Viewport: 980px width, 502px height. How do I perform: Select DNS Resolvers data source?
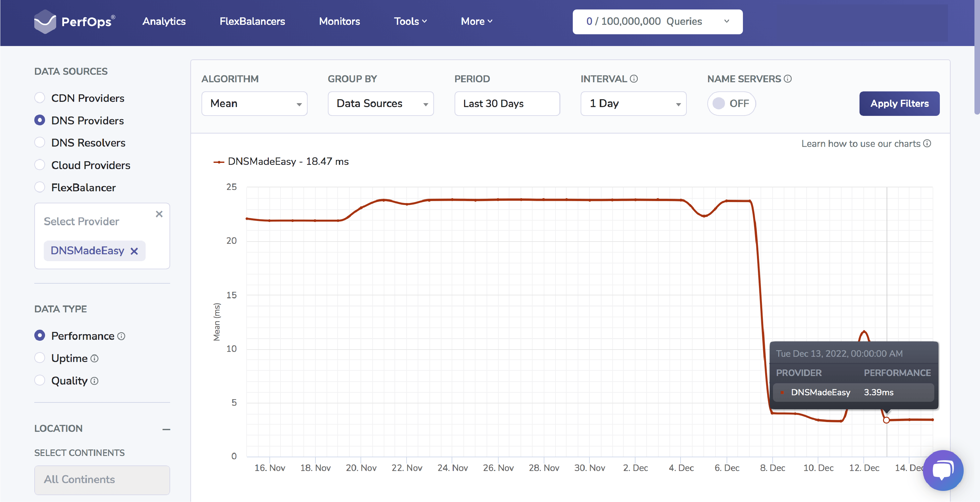(40, 142)
